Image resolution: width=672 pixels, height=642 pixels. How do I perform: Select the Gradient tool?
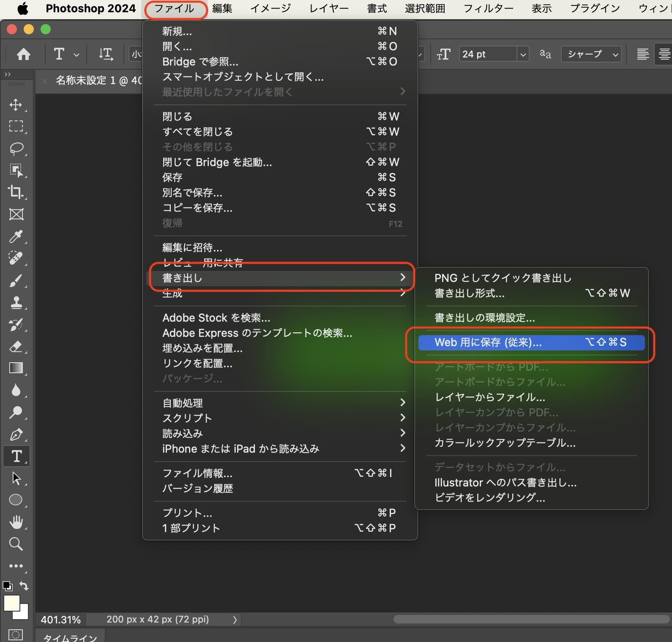(x=16, y=368)
